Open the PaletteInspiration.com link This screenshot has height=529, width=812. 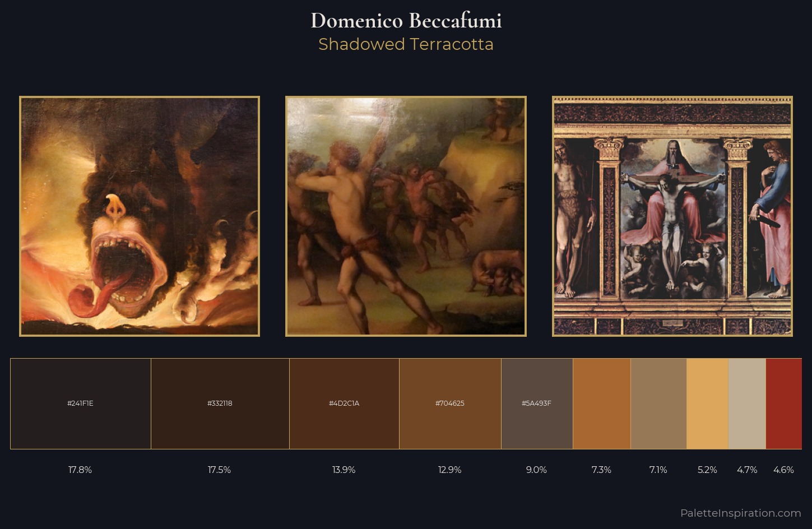coord(740,513)
